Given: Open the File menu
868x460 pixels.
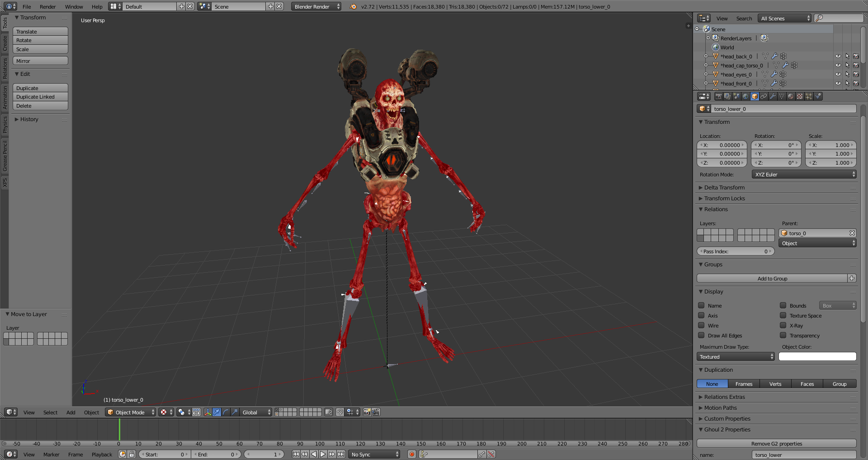Looking at the screenshot, I should click(27, 7).
